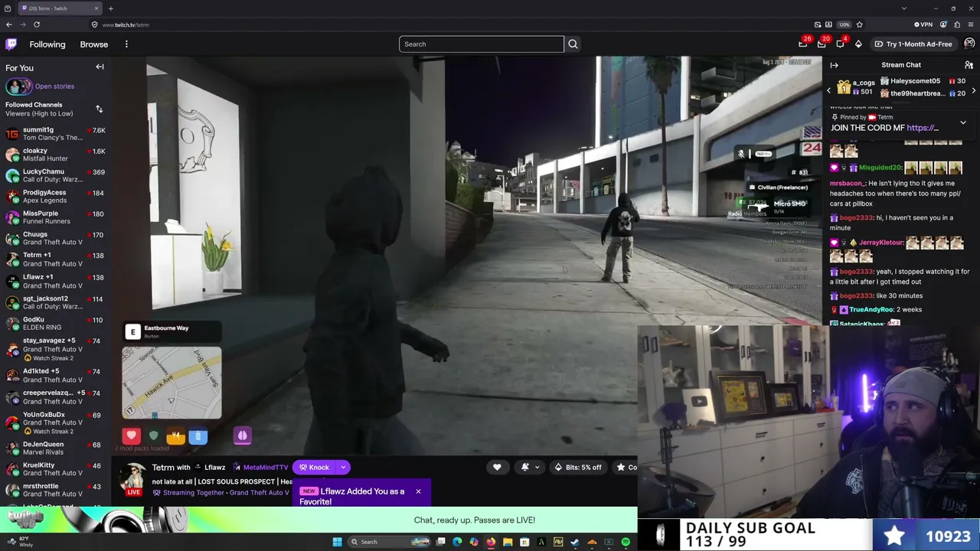Open the Firefox application menu

pyautogui.click(x=972, y=24)
